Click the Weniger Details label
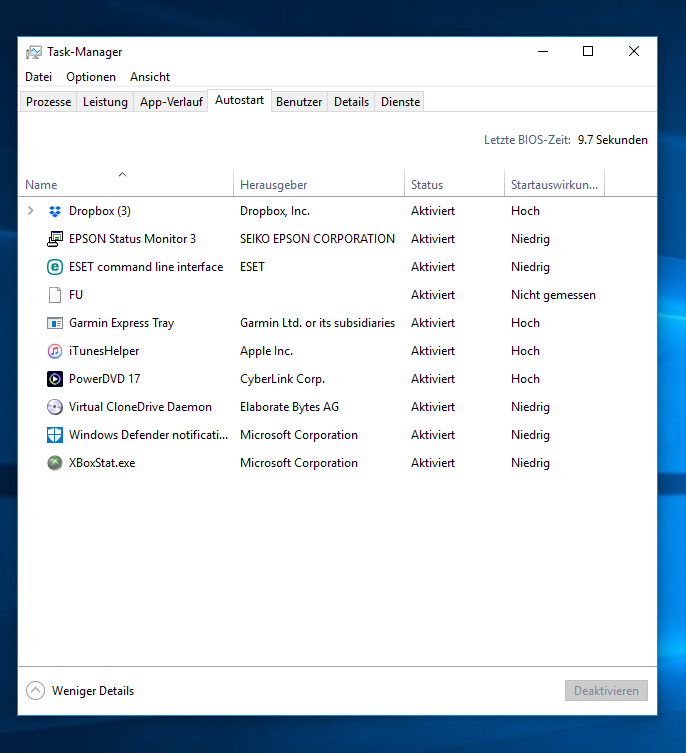 pyautogui.click(x=93, y=691)
